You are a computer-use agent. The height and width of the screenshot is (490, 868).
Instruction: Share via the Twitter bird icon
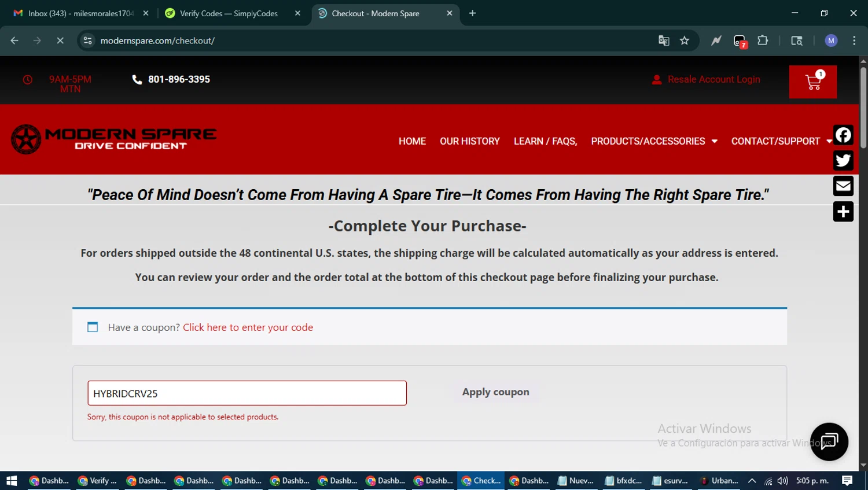(843, 160)
